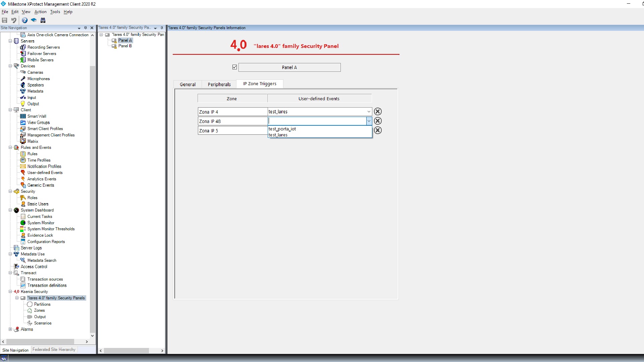Screen dimensions: 644x362
Task: Open the View menu
Action: tap(26, 12)
